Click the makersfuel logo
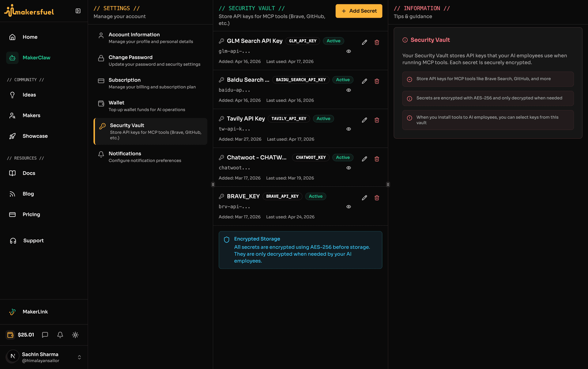The image size is (588, 369). (x=29, y=11)
